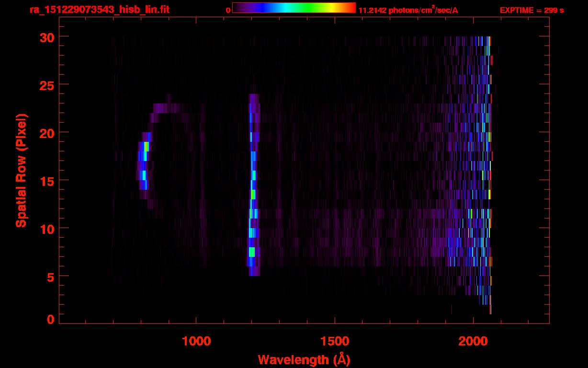The height and width of the screenshot is (368, 588).
Task: Click the 'Spatial Row (Pixel)' axis title
Action: [x=21, y=170]
